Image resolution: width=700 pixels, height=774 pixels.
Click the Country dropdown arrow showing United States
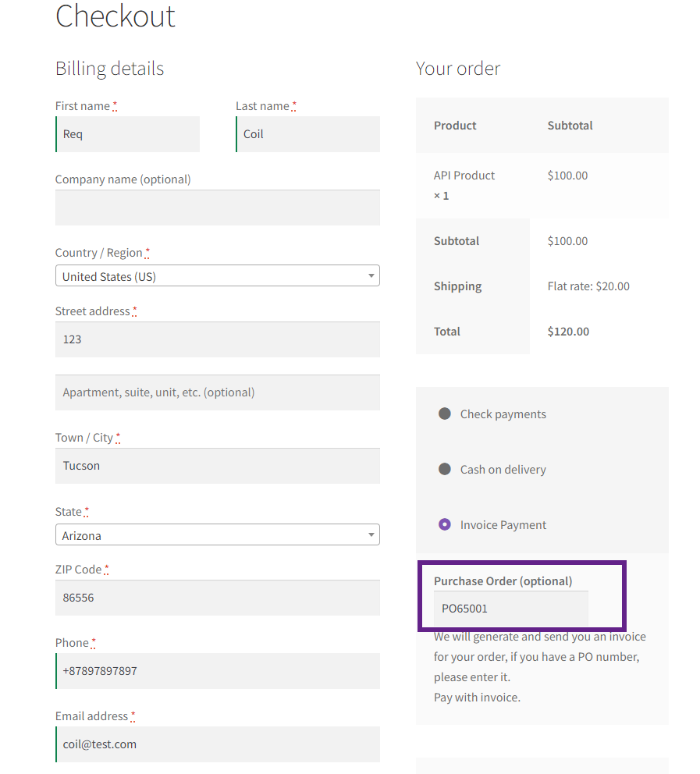[x=371, y=275]
